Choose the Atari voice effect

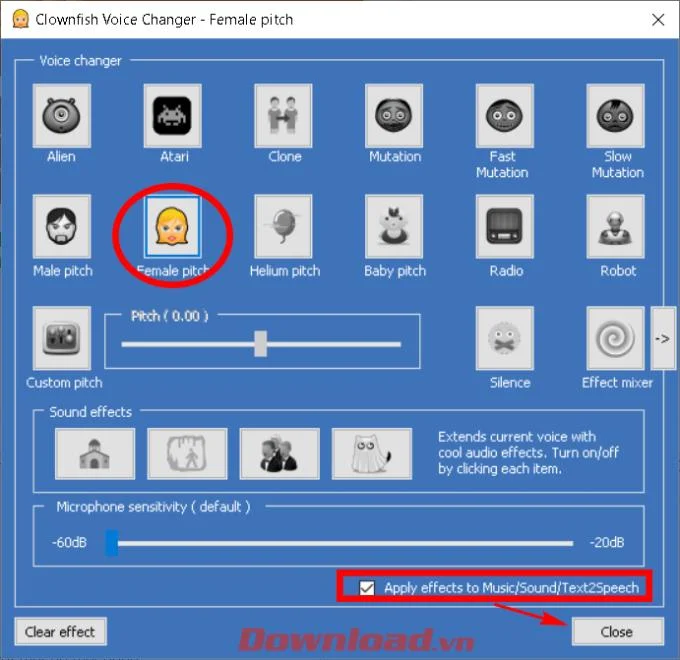(173, 116)
